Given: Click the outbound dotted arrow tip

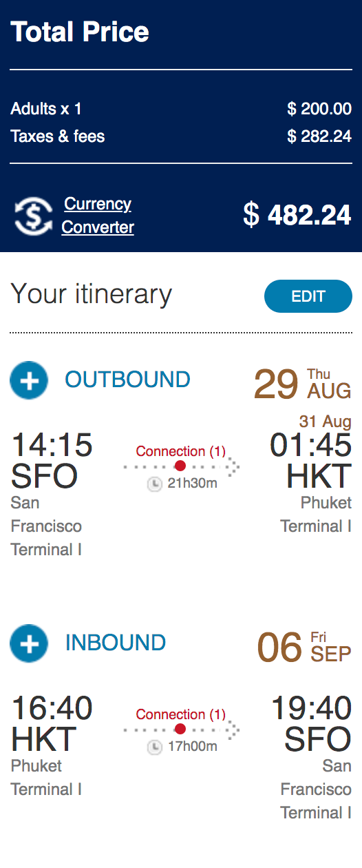Looking at the screenshot, I should pos(233,466).
